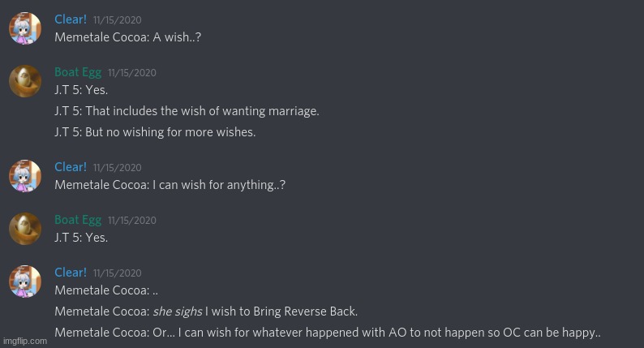Open Boat Egg avatar below "wish for anything" message
This screenshot has width=644, height=348.
point(25,229)
